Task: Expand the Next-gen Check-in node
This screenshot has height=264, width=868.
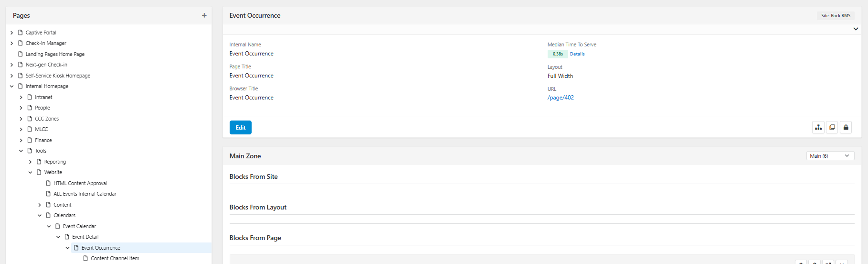Action: coord(12,65)
